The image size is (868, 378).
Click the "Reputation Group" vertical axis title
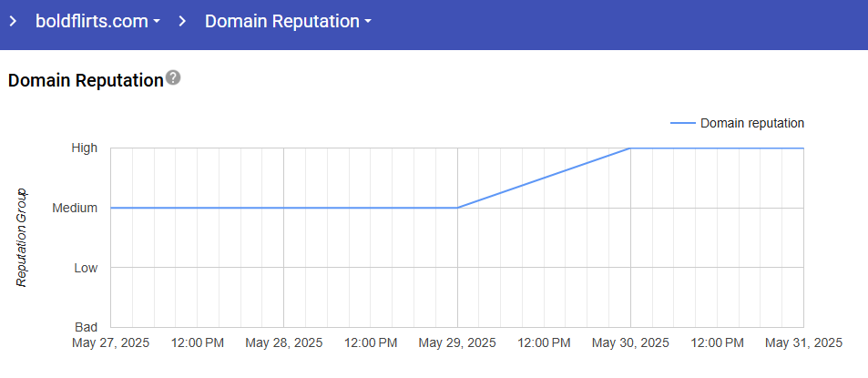point(23,238)
